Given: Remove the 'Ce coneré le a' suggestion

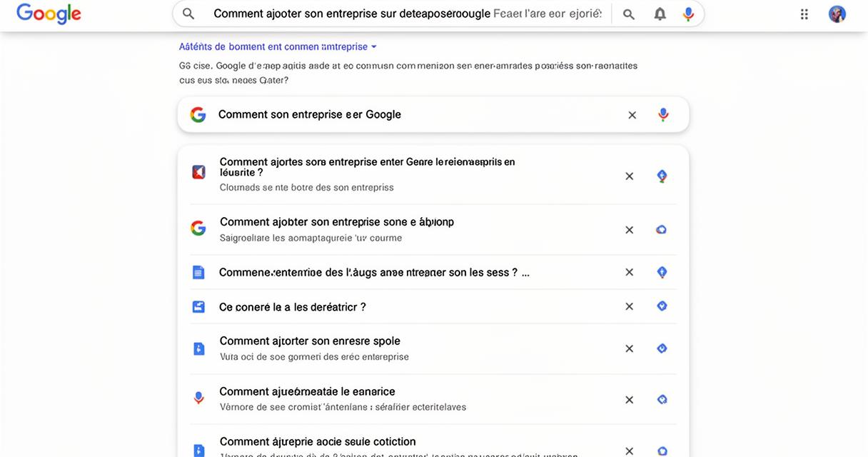Looking at the screenshot, I should (x=629, y=306).
